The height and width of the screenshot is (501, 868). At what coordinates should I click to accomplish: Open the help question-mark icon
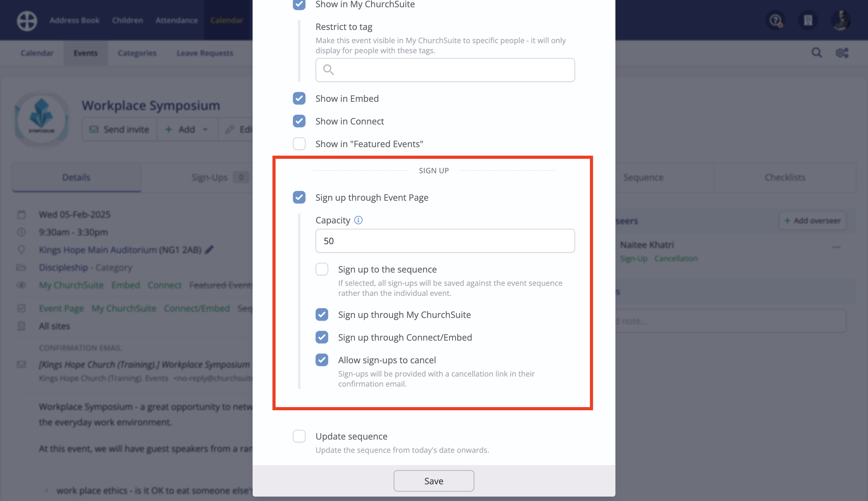(775, 20)
